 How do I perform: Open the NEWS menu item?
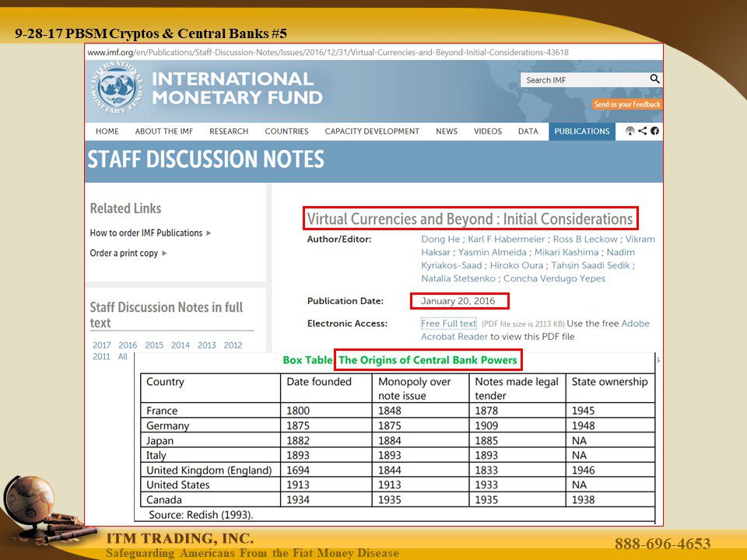coord(447,131)
